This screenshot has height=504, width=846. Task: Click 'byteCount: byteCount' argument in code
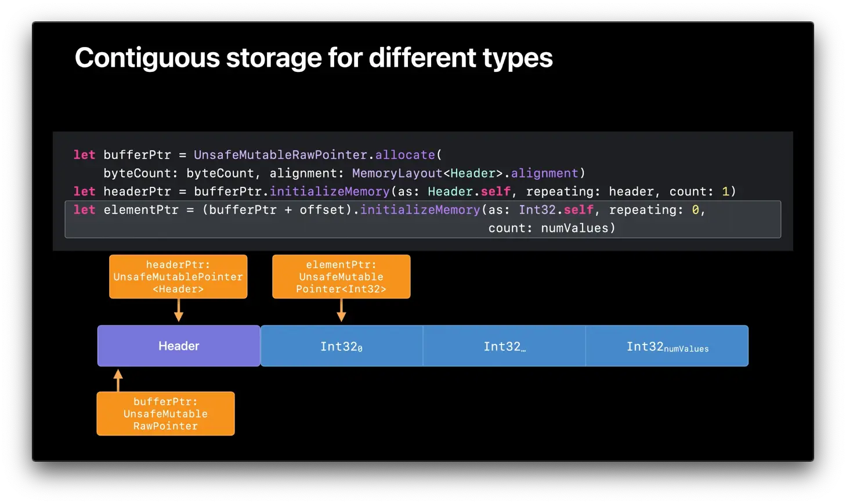[x=179, y=173]
